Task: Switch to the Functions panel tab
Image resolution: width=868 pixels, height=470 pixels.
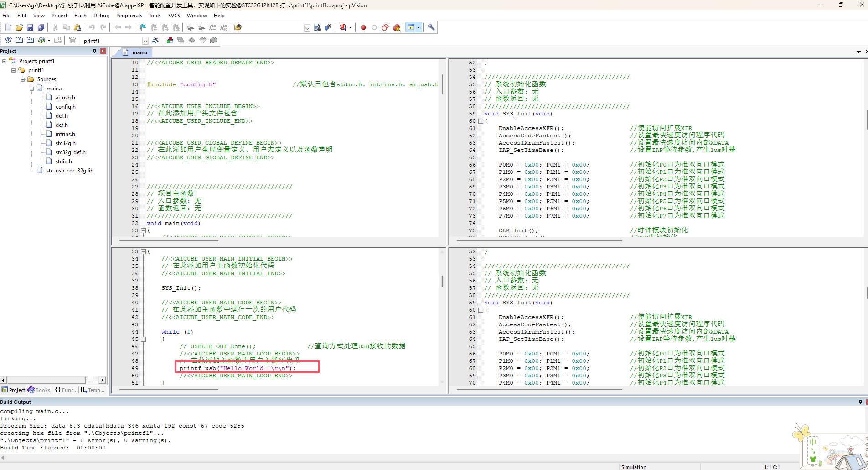Action: point(66,390)
